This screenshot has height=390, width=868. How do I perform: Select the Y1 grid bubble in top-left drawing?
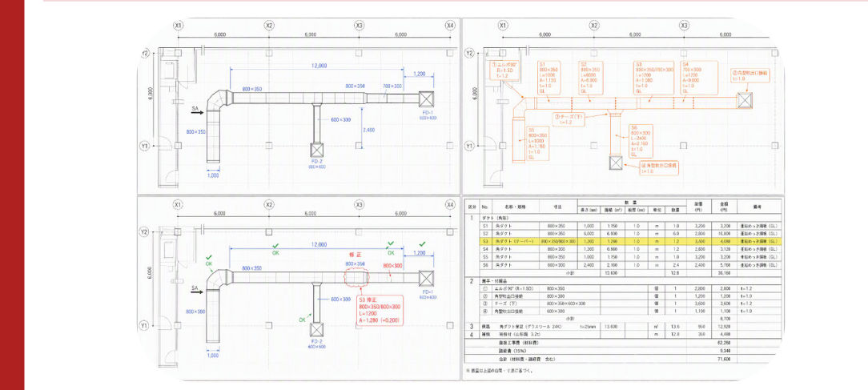pos(144,146)
